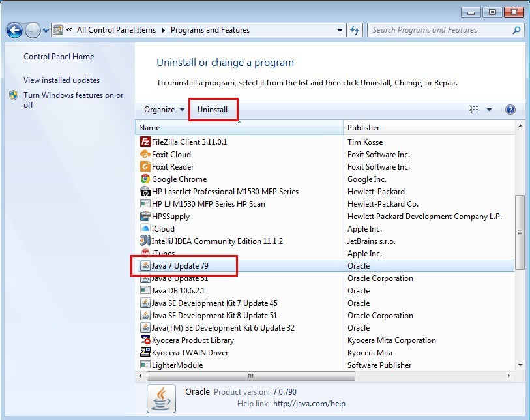Screen dimensions: 530x420
Task: Click the Google Chrome icon in list
Action: [145, 179]
